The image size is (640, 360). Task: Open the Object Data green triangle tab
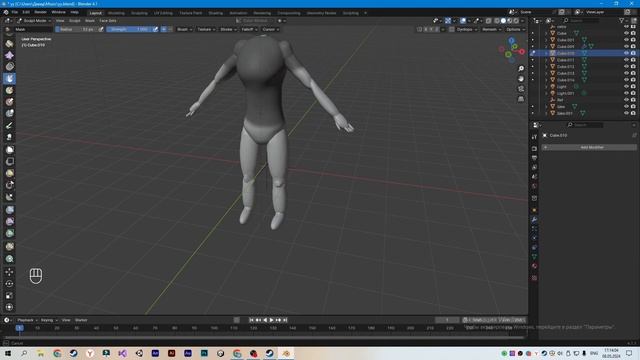534,257
